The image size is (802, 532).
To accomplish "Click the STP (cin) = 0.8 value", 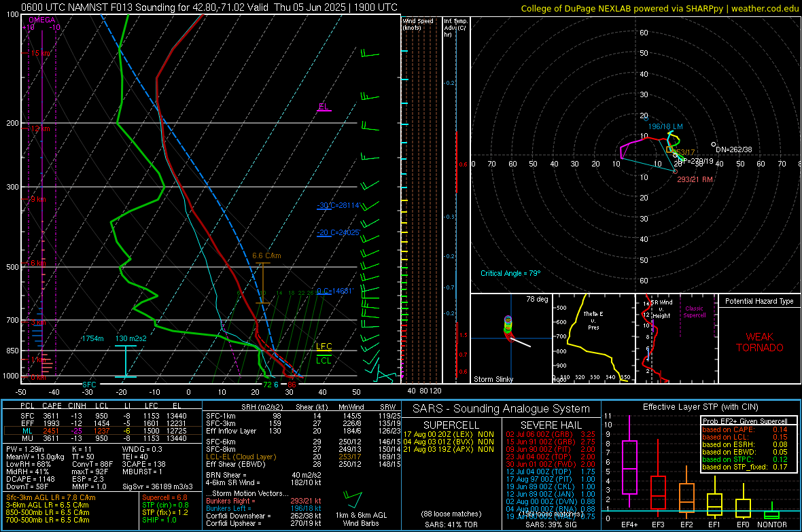I will (x=165, y=505).
